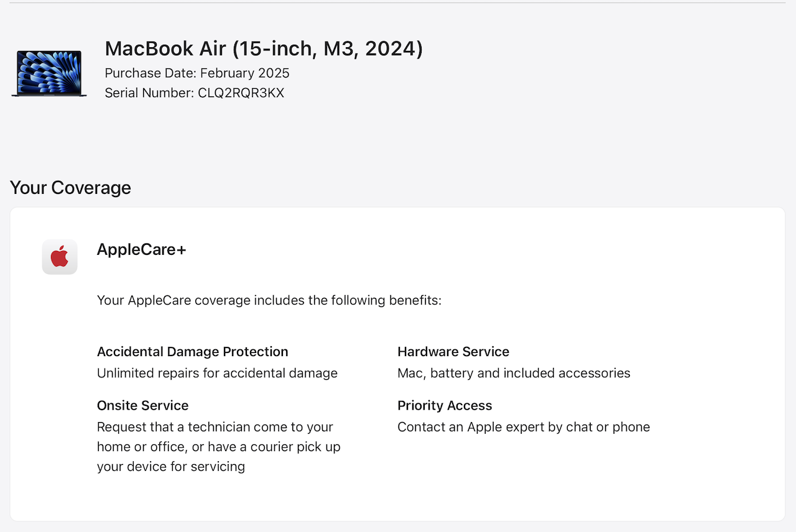Viewport: 796px width, 532px height.
Task: Select the Accidental Damage Protection heading
Action: click(x=193, y=352)
